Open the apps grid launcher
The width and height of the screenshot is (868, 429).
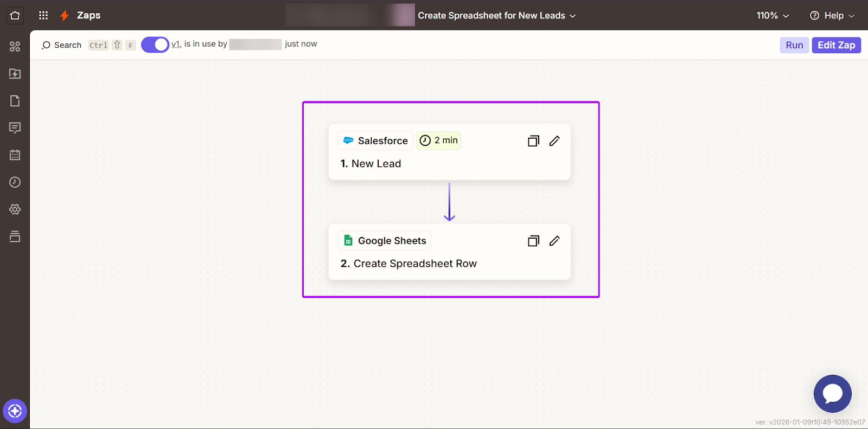(x=43, y=15)
